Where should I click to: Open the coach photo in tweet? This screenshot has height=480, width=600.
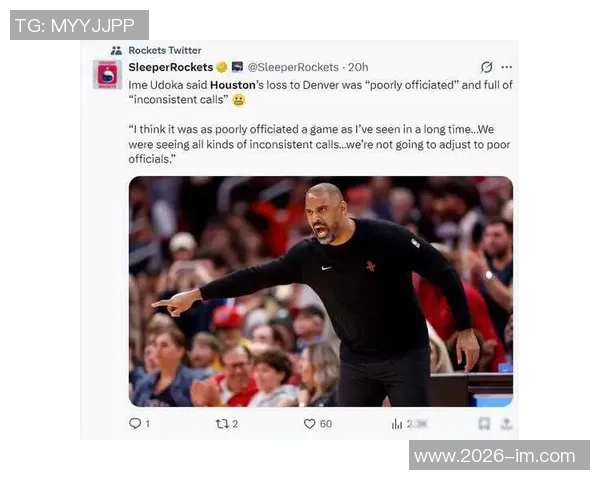tap(321, 291)
